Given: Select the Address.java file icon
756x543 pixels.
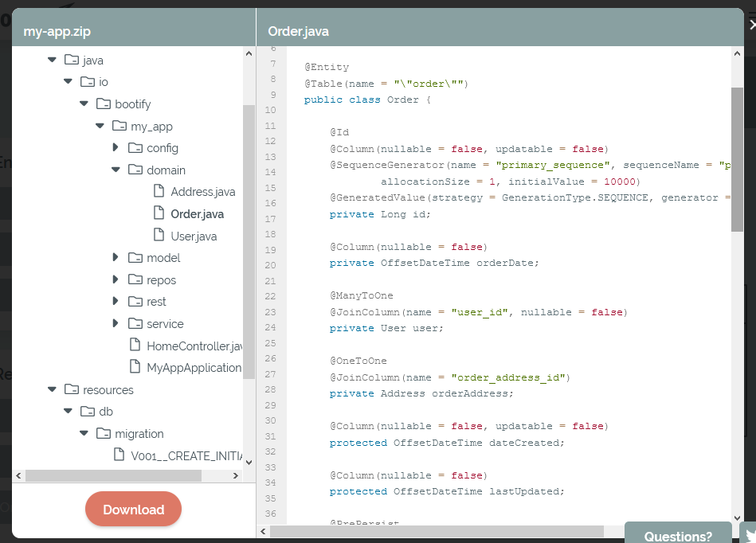Looking at the screenshot, I should [x=159, y=192].
